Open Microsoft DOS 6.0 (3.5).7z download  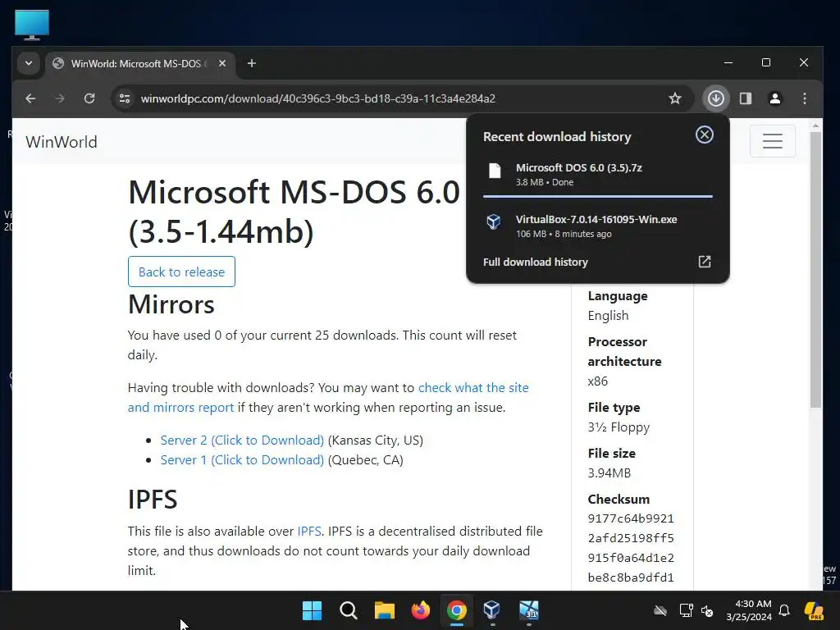click(x=598, y=174)
